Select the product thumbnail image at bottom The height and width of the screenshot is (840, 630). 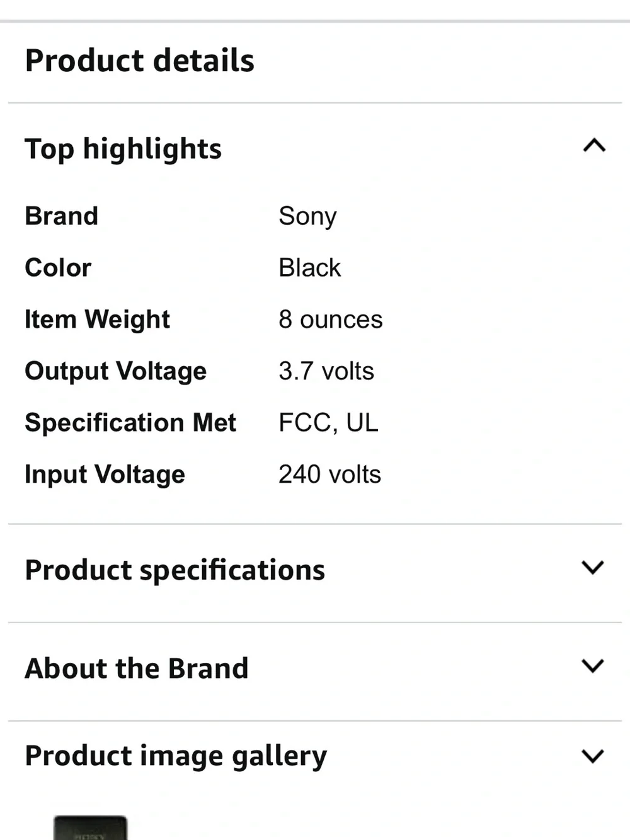(x=90, y=827)
